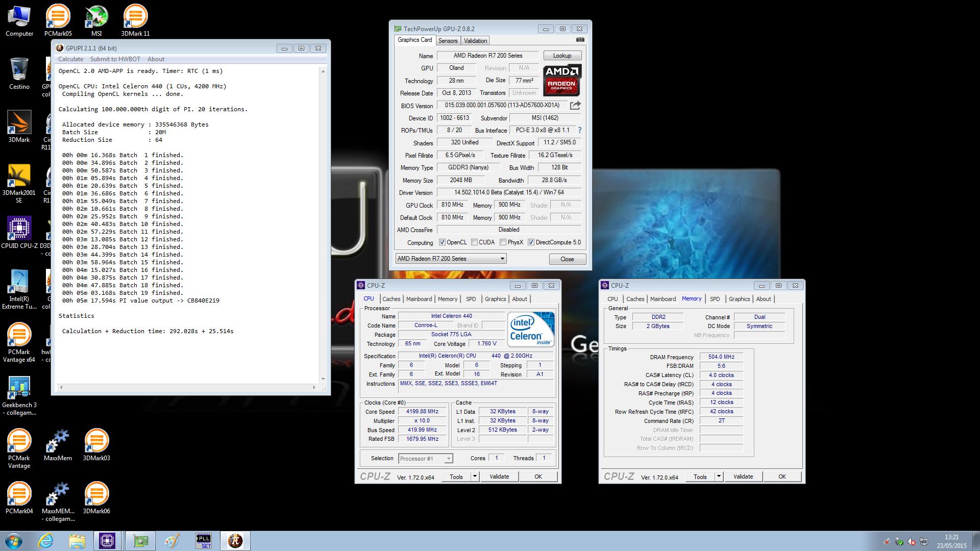Launch the 3DMark06 desktop shortcut

(96, 498)
